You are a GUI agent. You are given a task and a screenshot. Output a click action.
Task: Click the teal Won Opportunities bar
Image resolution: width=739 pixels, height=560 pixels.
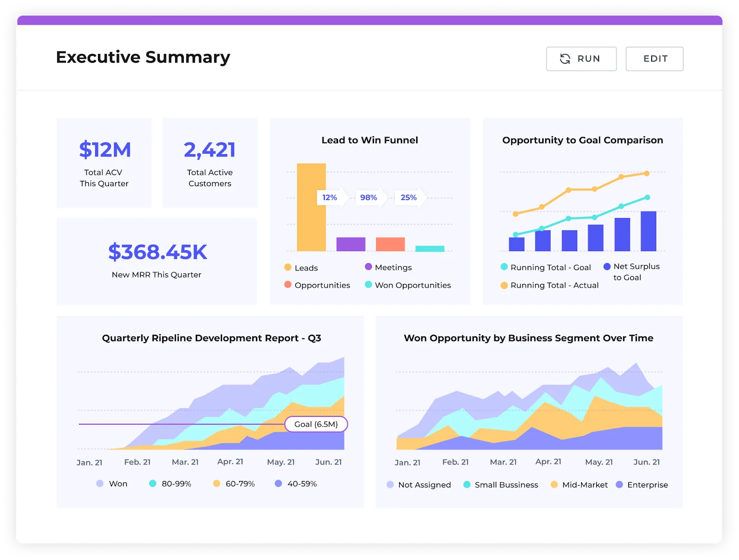pos(430,249)
